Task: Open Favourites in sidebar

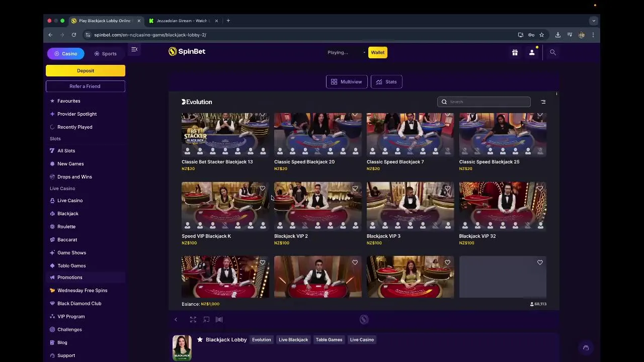Action: pyautogui.click(x=68, y=101)
